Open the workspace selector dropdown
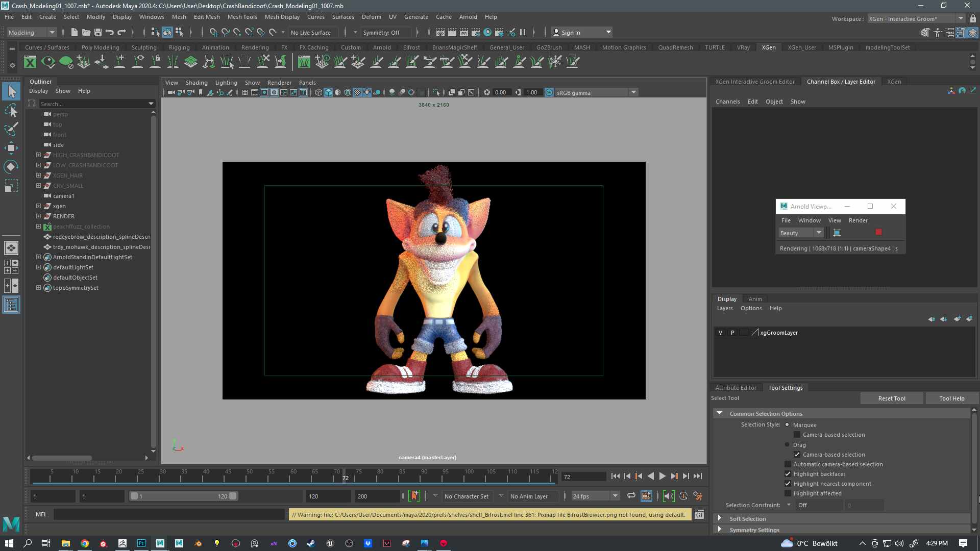The width and height of the screenshot is (980, 551). pos(916,19)
